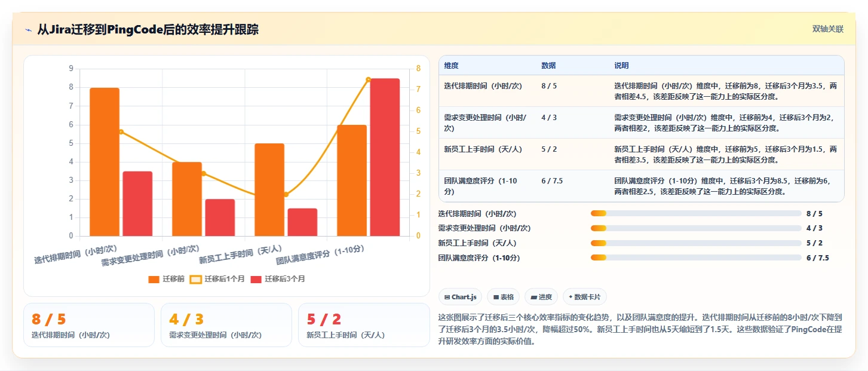Click the 团队满意度评分 x-axis label in the chart
868x371 pixels.
click(x=320, y=255)
